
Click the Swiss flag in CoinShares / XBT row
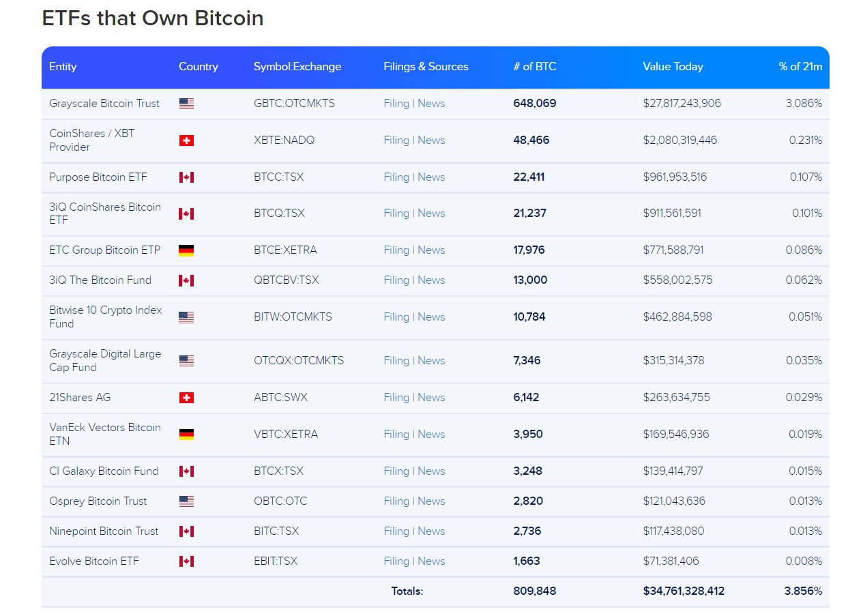186,141
